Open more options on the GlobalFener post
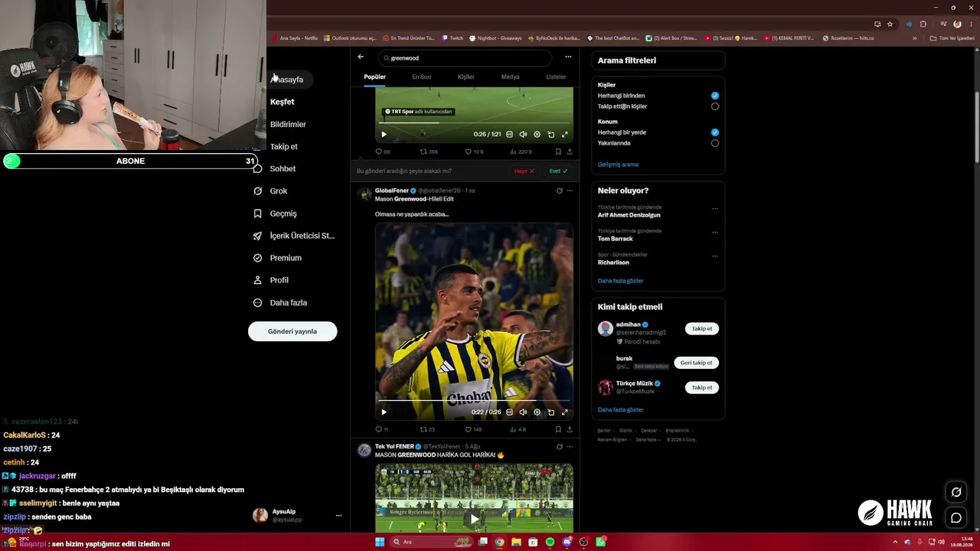Viewport: 980px width, 551px height. (x=570, y=191)
